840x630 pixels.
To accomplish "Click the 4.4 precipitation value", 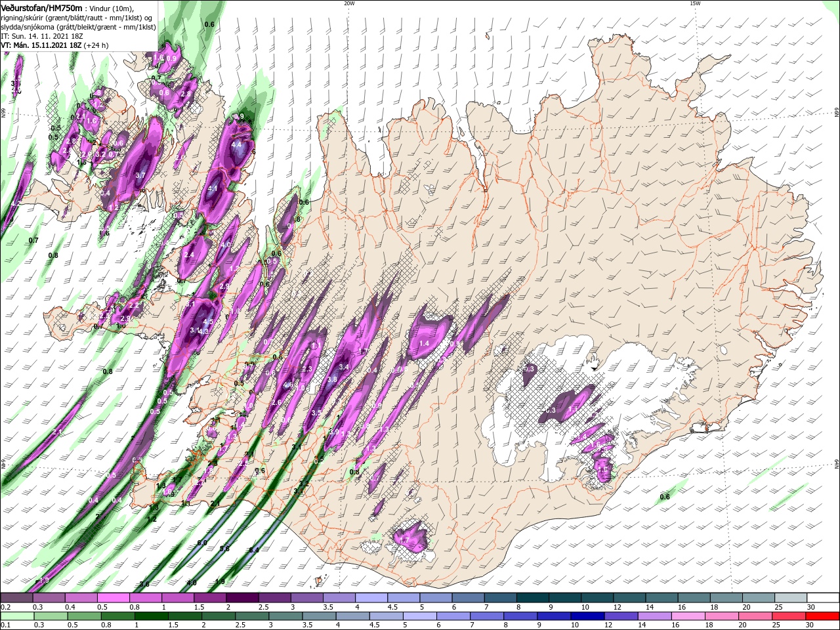I will pos(236,145).
